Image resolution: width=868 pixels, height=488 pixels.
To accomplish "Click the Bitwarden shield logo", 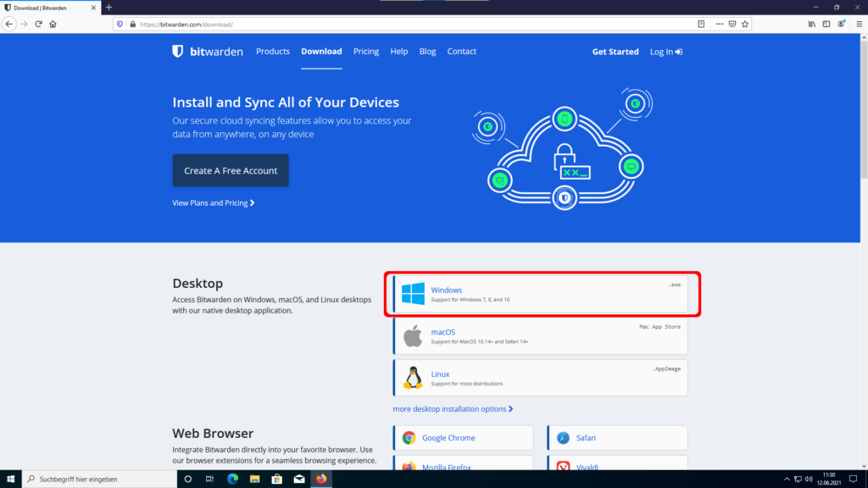I will point(177,52).
